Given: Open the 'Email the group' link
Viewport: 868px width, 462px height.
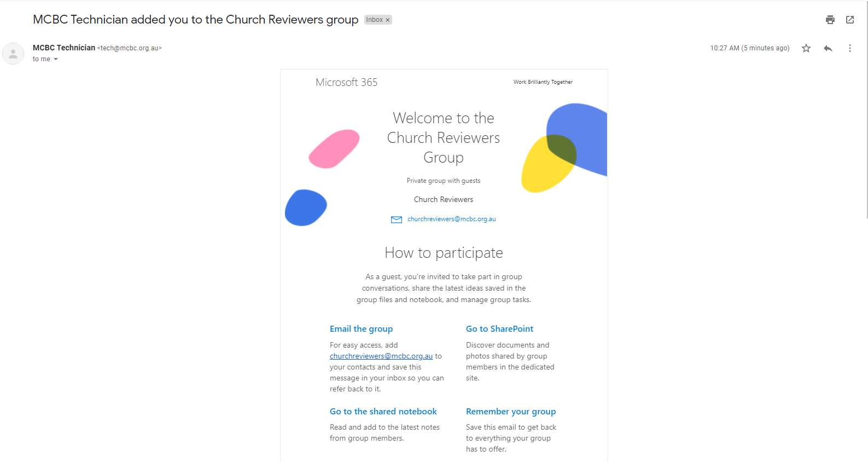Looking at the screenshot, I should pyautogui.click(x=361, y=329).
